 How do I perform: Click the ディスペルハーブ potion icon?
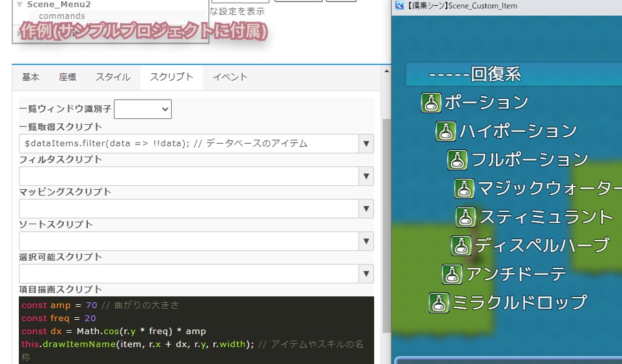click(x=461, y=246)
